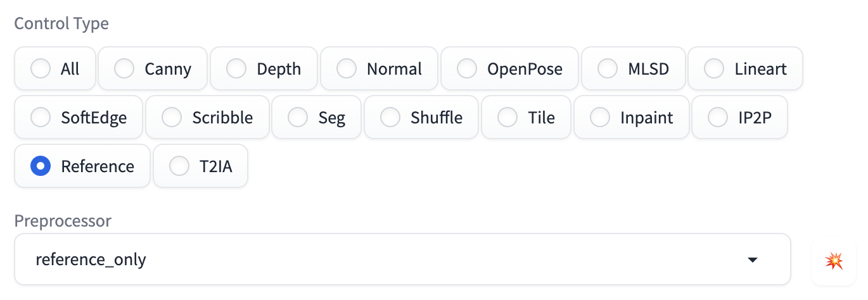Choose the T2IA control type
The image size is (868, 300).
(x=179, y=166)
